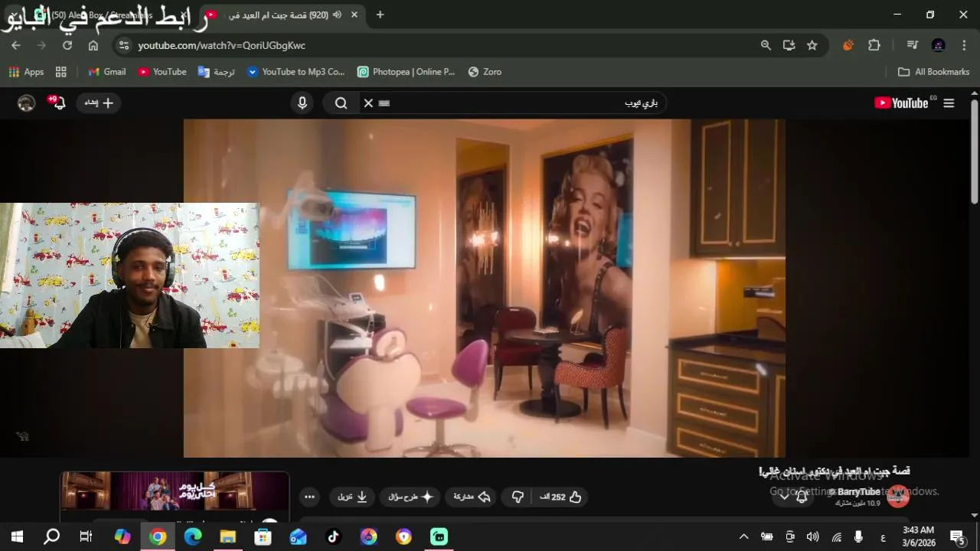Open the browser home page
This screenshot has width=980, height=551.
coord(93,45)
